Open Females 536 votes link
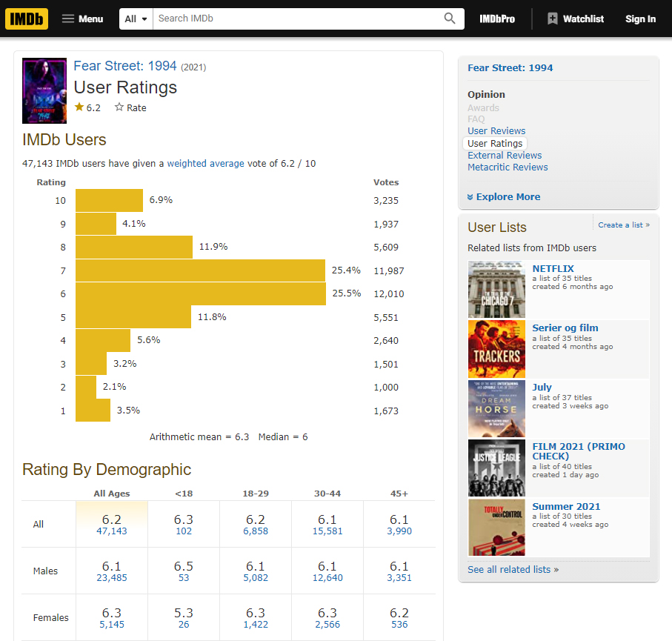The width and height of the screenshot is (672, 641). [x=399, y=625]
